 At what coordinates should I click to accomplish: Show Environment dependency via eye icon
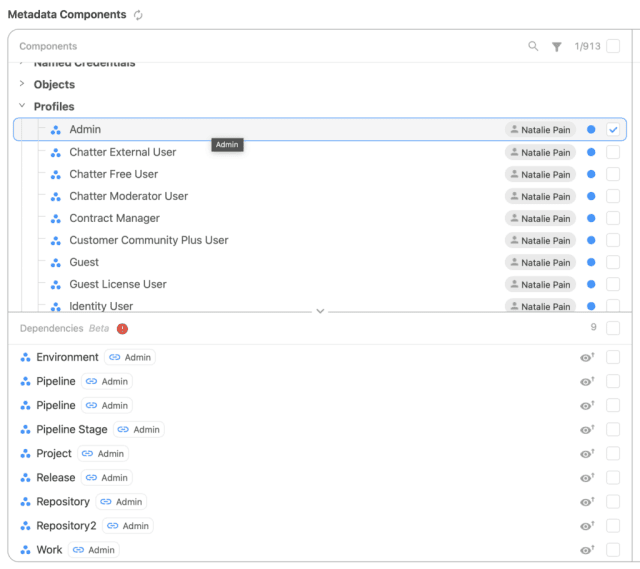(587, 357)
